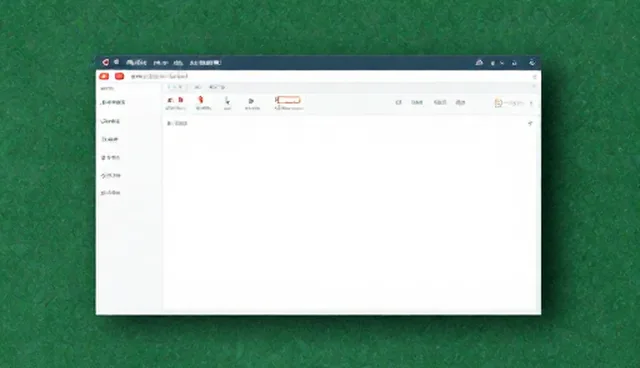Select the pointer arrow tool in toolbar
The height and width of the screenshot is (368, 640).
click(x=227, y=100)
